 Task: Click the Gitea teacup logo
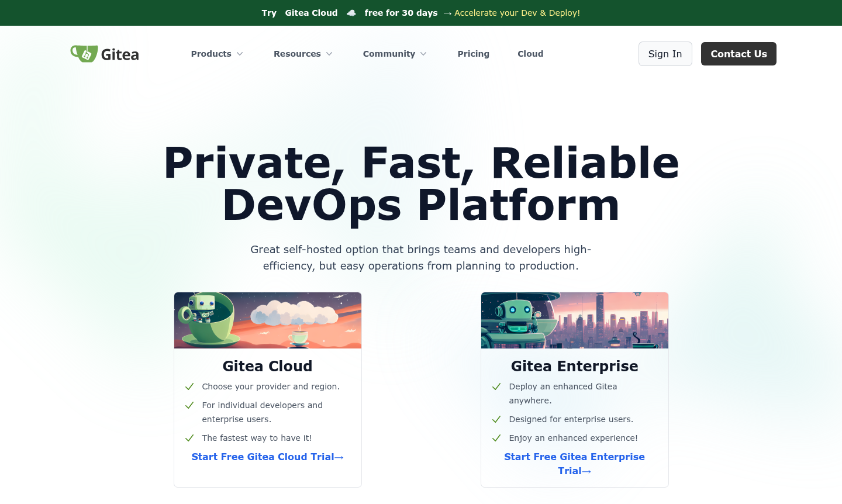(84, 53)
